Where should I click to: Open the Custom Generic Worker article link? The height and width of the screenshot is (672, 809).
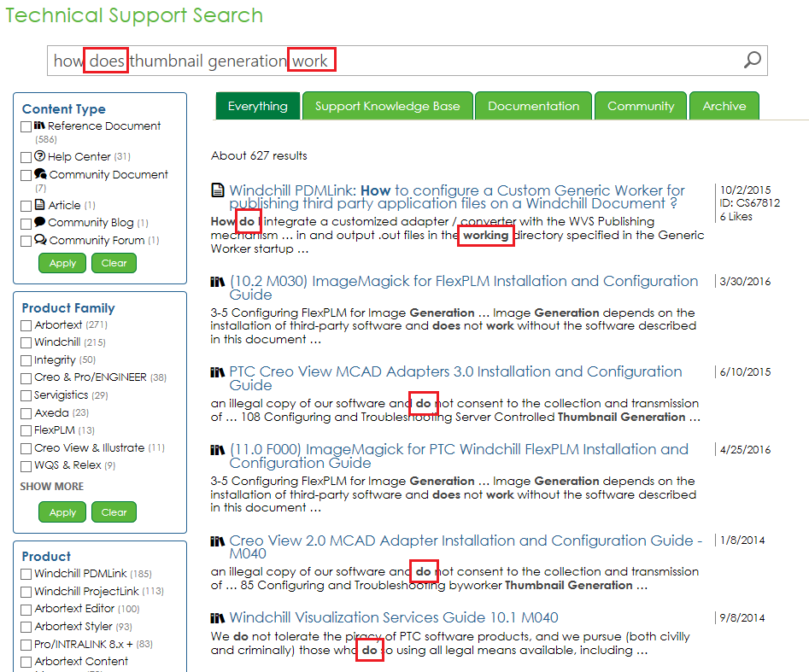click(457, 196)
